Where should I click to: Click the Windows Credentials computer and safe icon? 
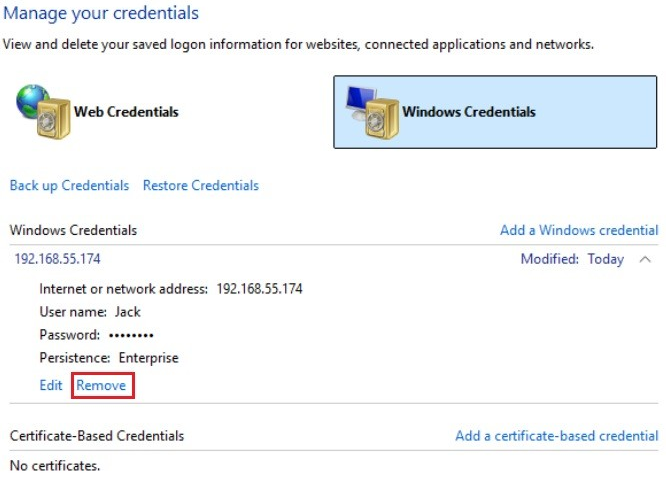coord(370,112)
